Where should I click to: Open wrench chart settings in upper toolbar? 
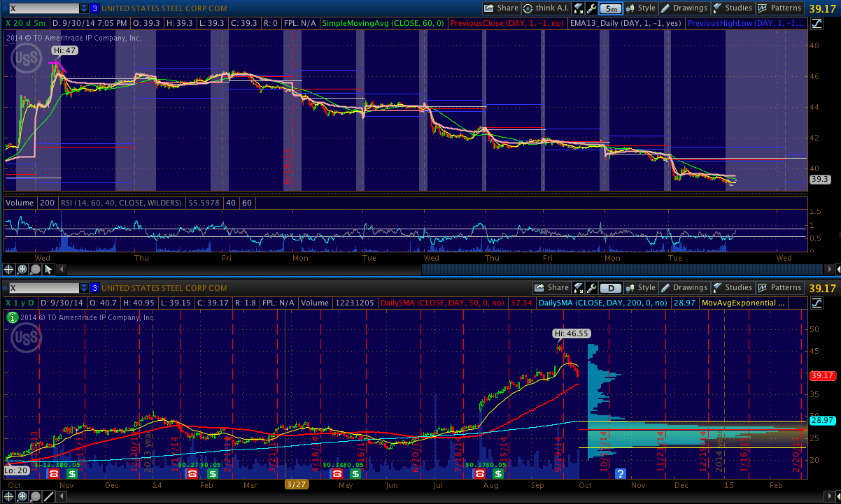[x=591, y=8]
